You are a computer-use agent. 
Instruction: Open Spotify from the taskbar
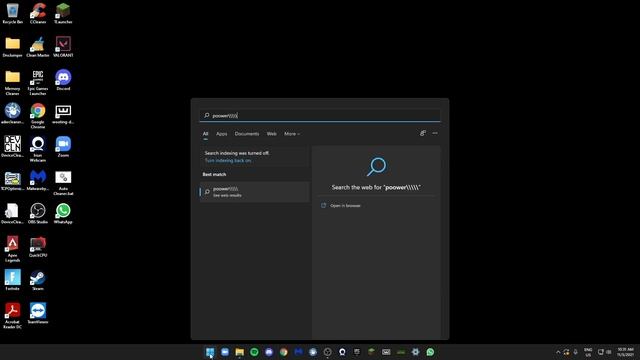tap(254, 352)
